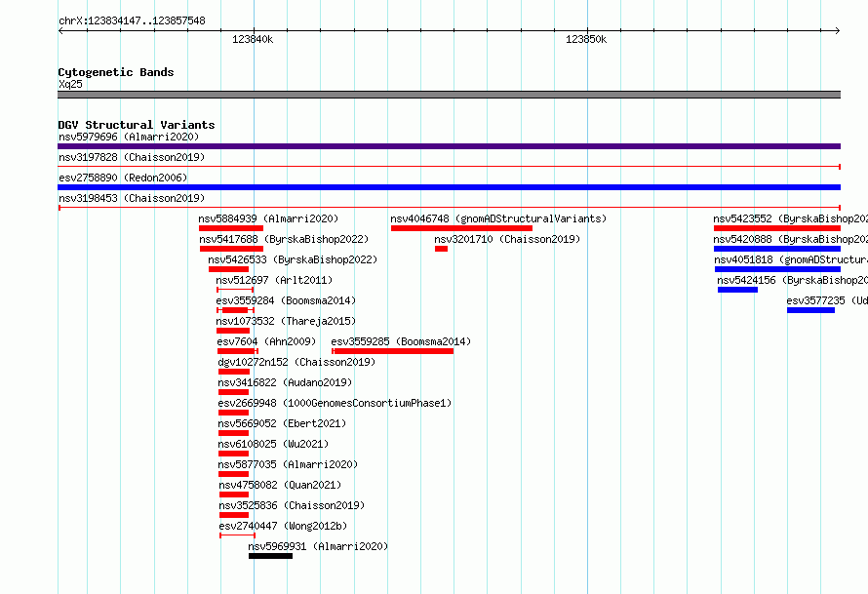
Task: Select the red bar under nsv5884939
Action: (231, 228)
